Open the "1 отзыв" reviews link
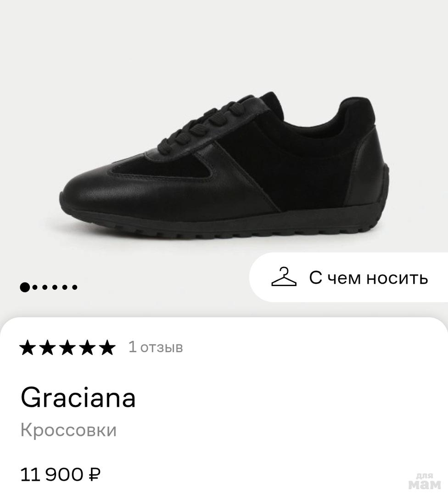 [156, 347]
